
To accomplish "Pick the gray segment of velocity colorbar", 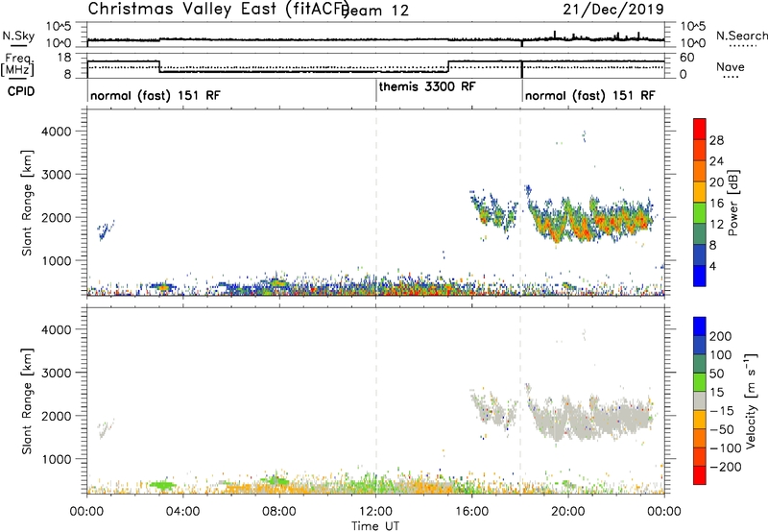I will (x=700, y=400).
